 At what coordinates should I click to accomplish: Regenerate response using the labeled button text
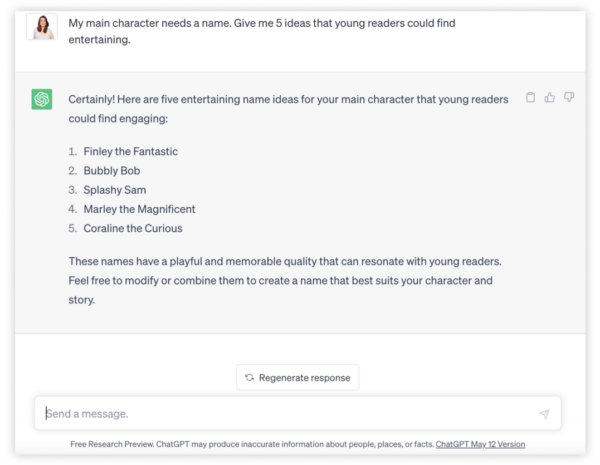click(305, 378)
